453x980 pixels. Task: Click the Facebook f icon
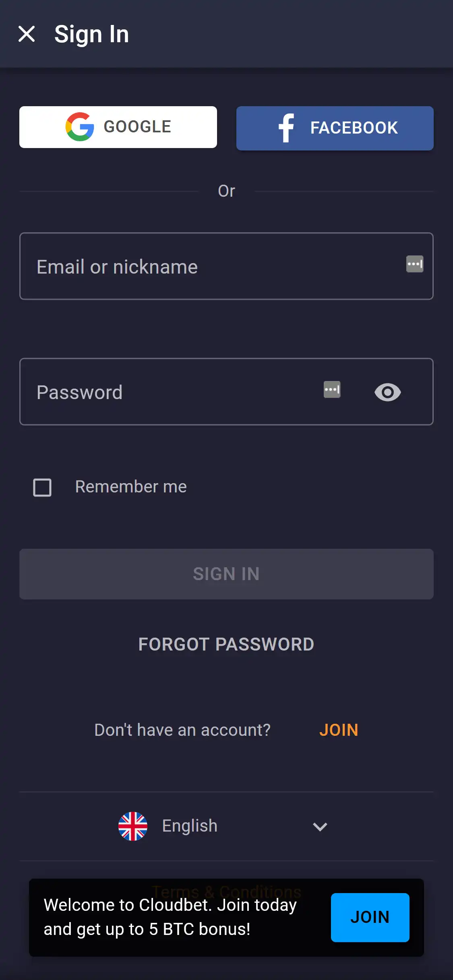pyautogui.click(x=286, y=128)
